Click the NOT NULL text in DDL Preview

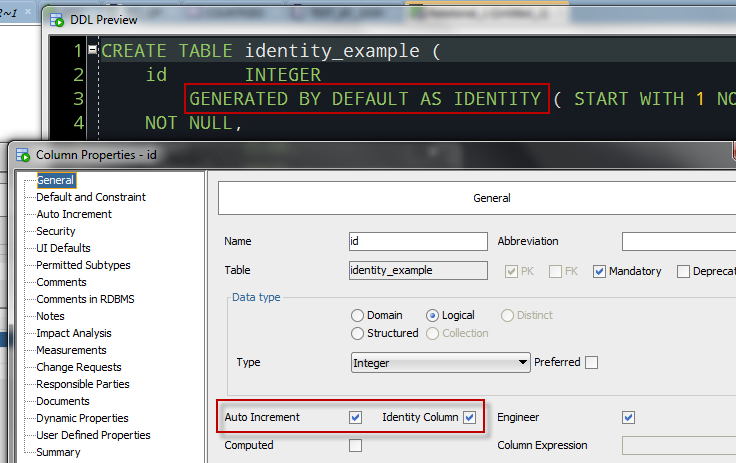(x=189, y=123)
